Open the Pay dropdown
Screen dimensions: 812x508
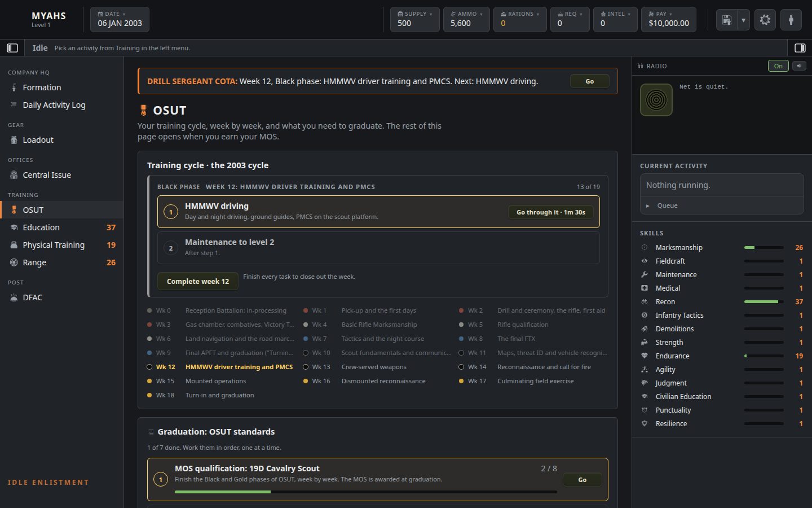669,19
